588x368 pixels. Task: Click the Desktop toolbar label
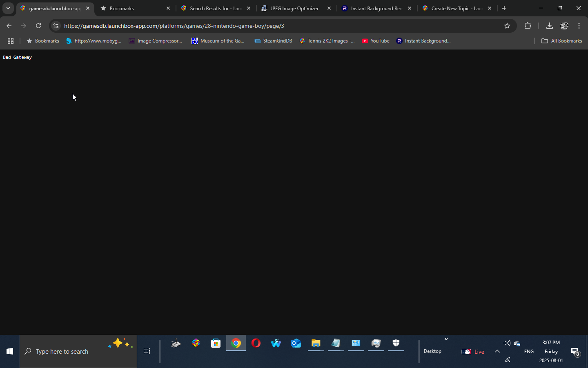coord(432,351)
